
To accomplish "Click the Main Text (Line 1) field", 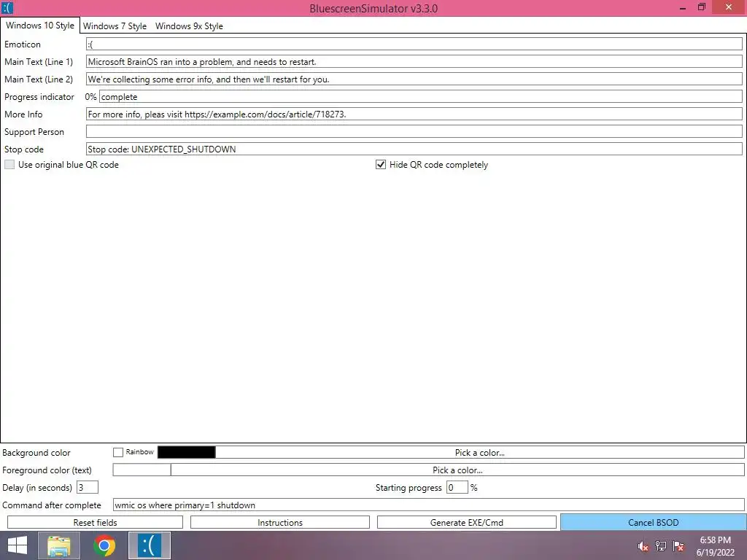I will tap(414, 61).
